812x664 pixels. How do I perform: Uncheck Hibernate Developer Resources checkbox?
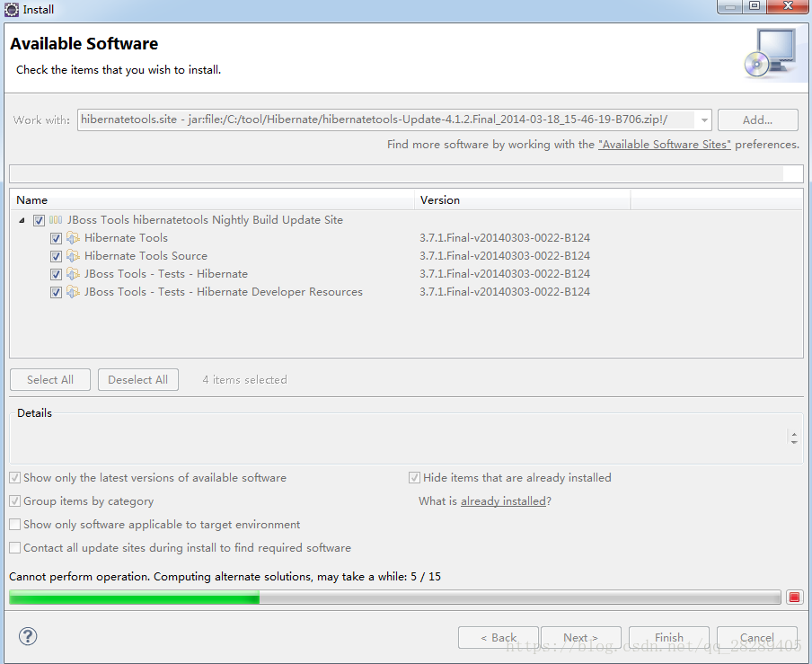pyautogui.click(x=56, y=292)
